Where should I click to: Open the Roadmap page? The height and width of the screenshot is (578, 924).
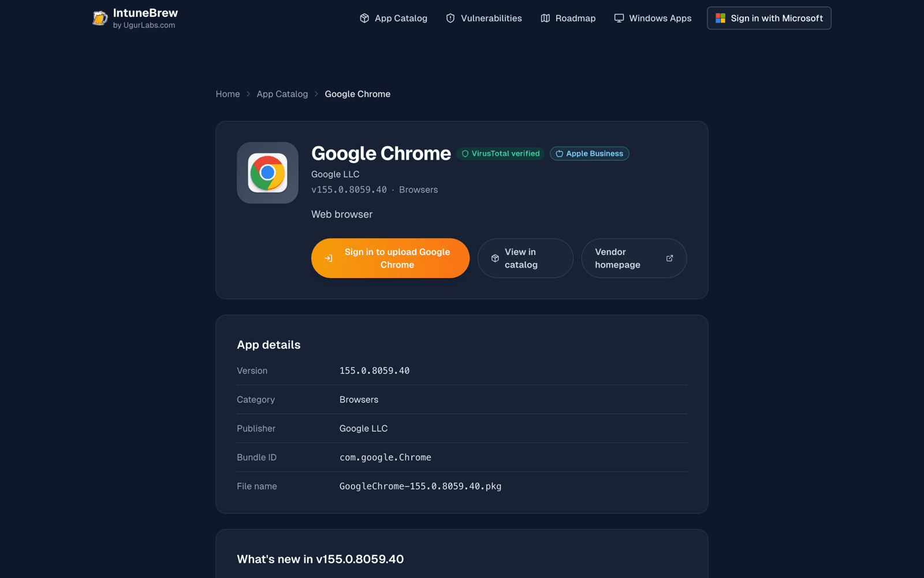(x=568, y=18)
